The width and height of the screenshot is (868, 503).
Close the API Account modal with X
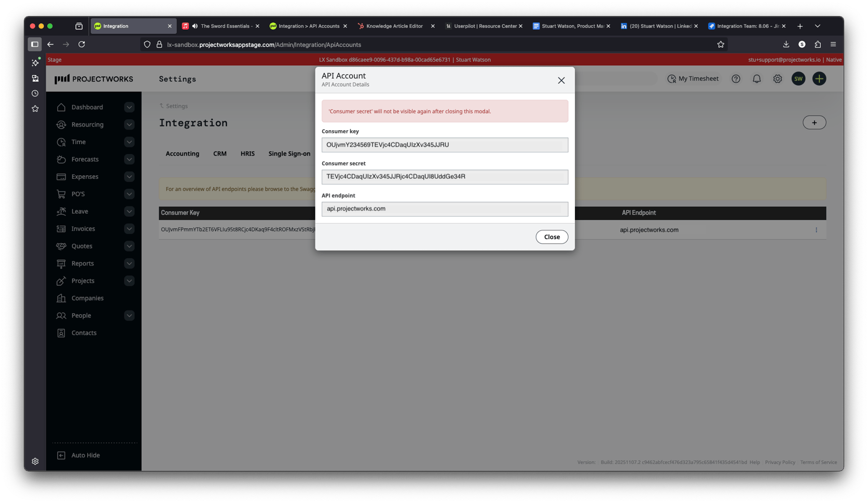(x=561, y=80)
